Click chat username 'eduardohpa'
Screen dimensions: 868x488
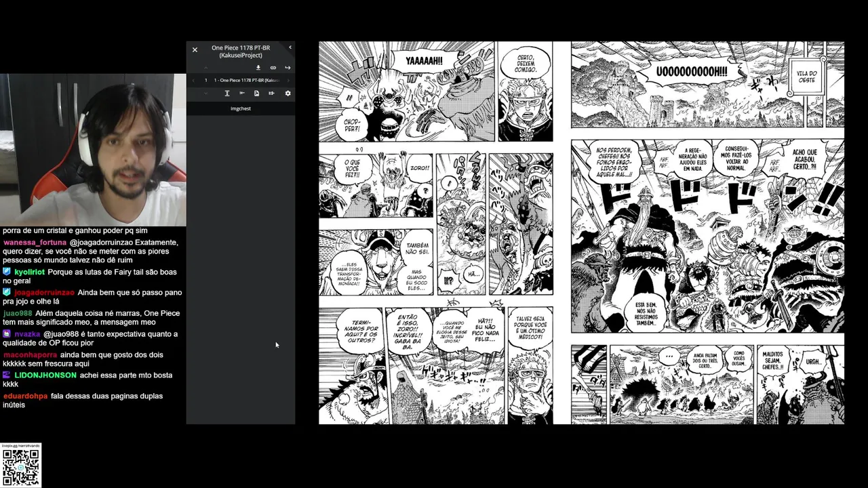(x=25, y=396)
